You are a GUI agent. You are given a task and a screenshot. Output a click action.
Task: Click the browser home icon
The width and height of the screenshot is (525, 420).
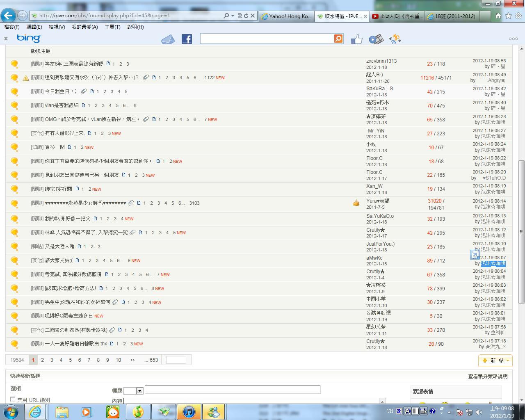(x=498, y=16)
